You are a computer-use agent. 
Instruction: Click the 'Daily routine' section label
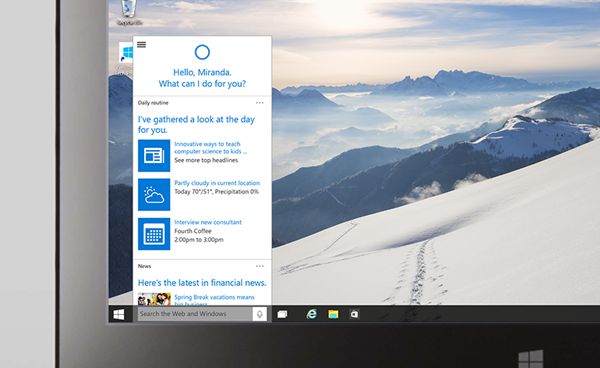click(x=153, y=103)
